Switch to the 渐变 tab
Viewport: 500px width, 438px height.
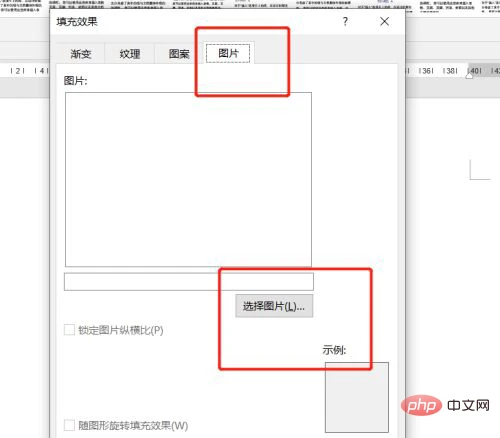tap(81, 54)
